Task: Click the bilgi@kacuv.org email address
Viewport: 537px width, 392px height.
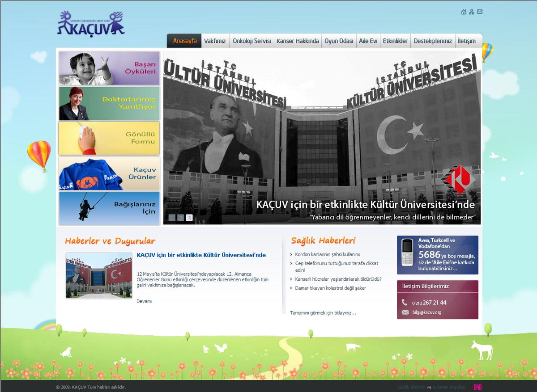Action: [427, 312]
